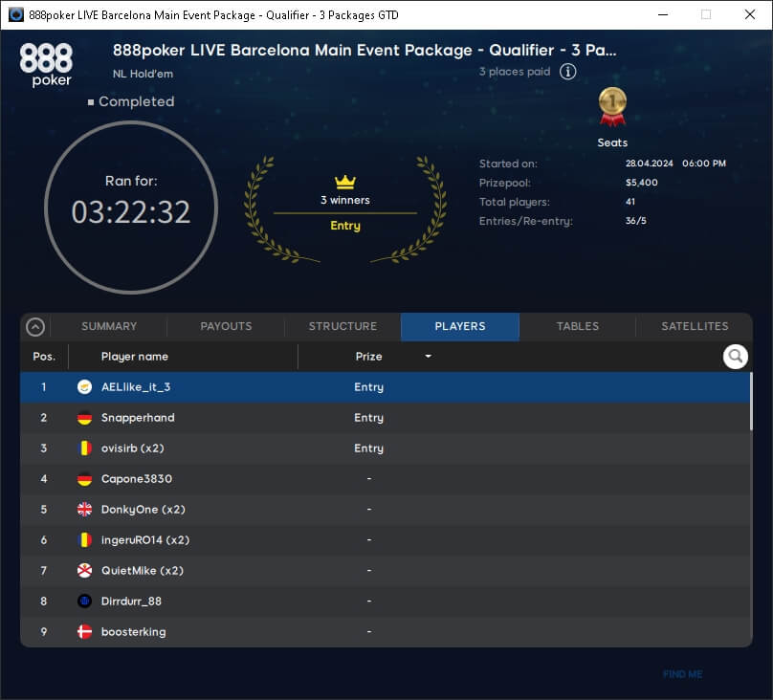This screenshot has width=773, height=700.
Task: Select player AELlike_it_3 in the list
Action: 386,387
